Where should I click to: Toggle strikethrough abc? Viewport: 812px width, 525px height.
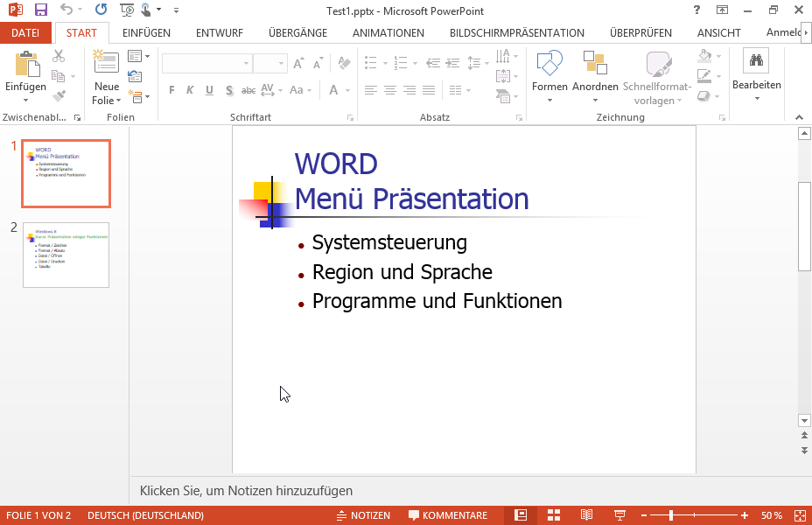click(x=248, y=90)
